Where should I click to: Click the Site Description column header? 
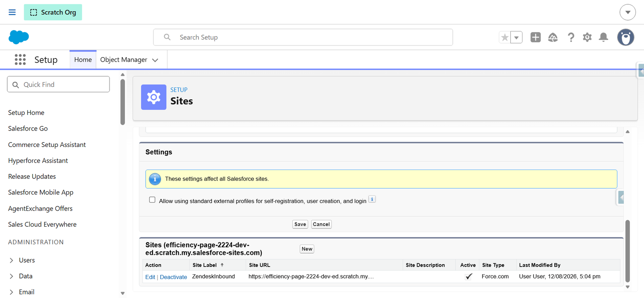tap(425, 265)
